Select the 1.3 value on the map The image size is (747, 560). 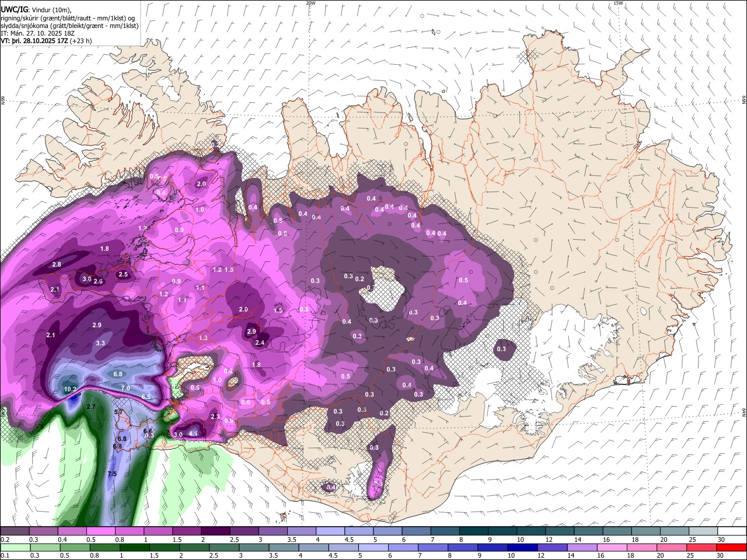203,338
